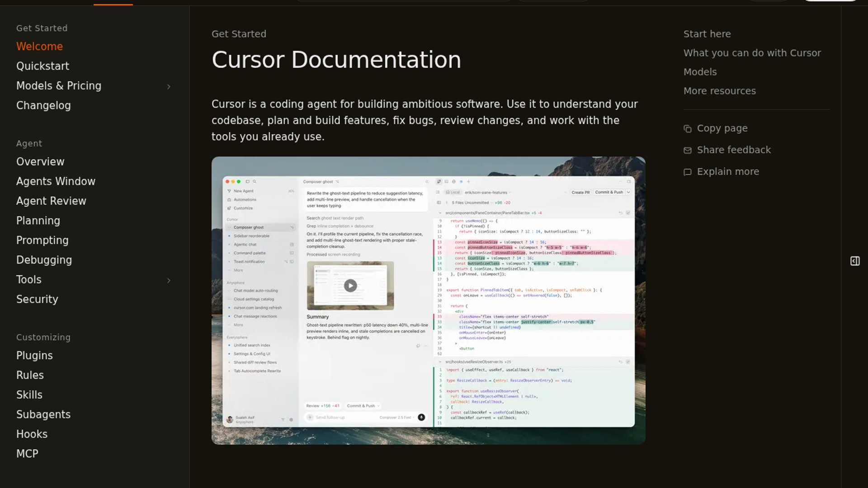Click the Agent sidebar section label
The height and width of the screenshot is (488, 868).
[x=29, y=143]
